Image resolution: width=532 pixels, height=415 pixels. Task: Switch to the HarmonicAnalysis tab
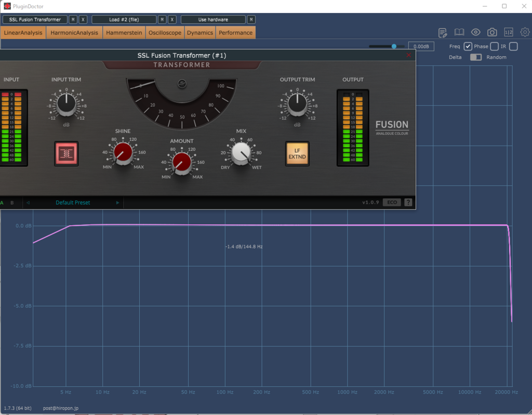tap(74, 33)
